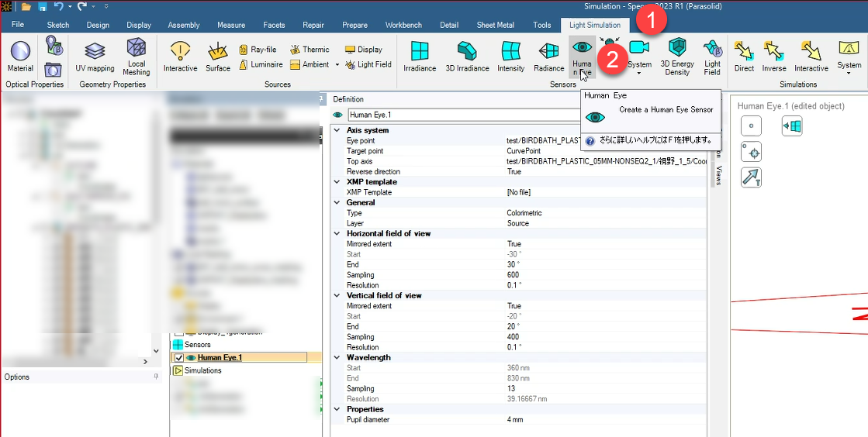868x437 pixels.
Task: Collapse the Vertical field of view section
Action: pyautogui.click(x=337, y=295)
